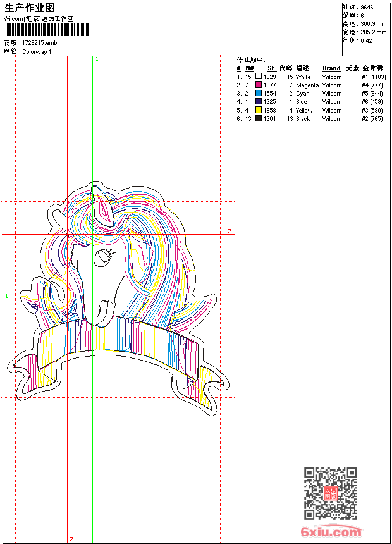Click the 'Cyan' description cell
This screenshot has width=392, height=544.
point(302,94)
